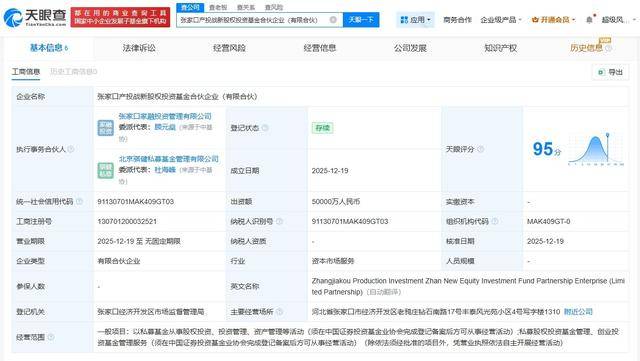Click the export icon in 导出 button
This screenshot has width=640, height=361.
pyautogui.click(x=601, y=72)
